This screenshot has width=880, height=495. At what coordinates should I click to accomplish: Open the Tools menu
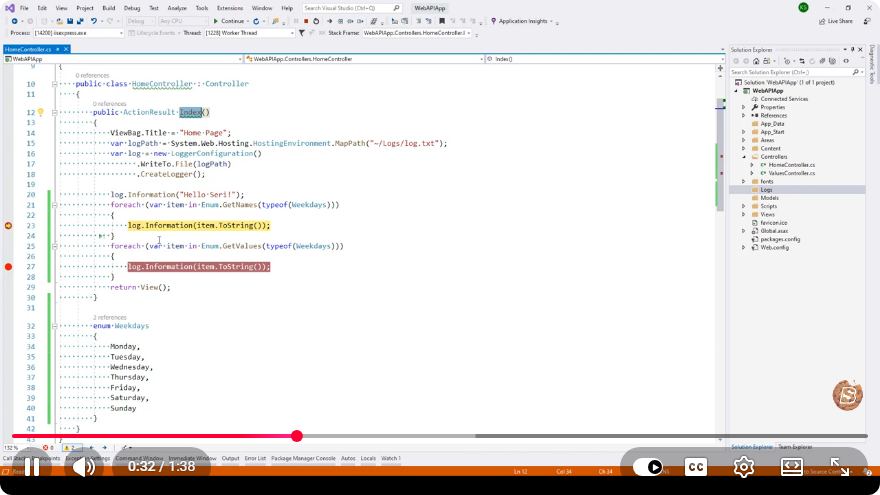[x=201, y=8]
